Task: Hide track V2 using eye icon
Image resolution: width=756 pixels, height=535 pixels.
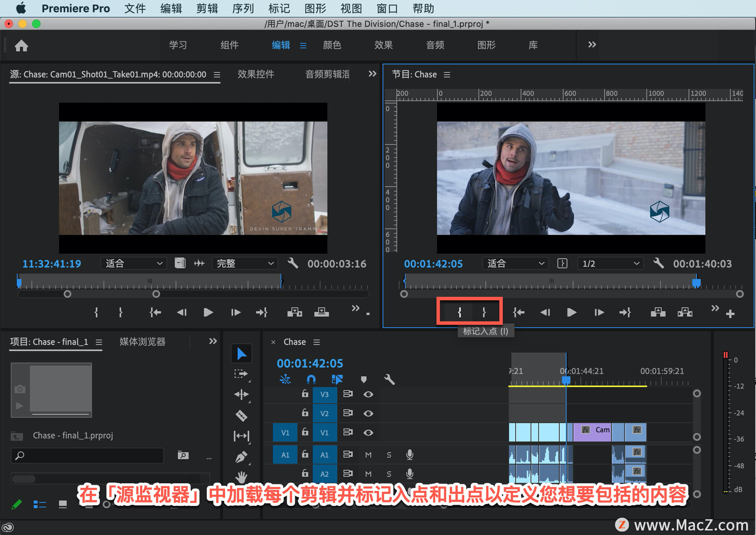Action: (x=368, y=413)
